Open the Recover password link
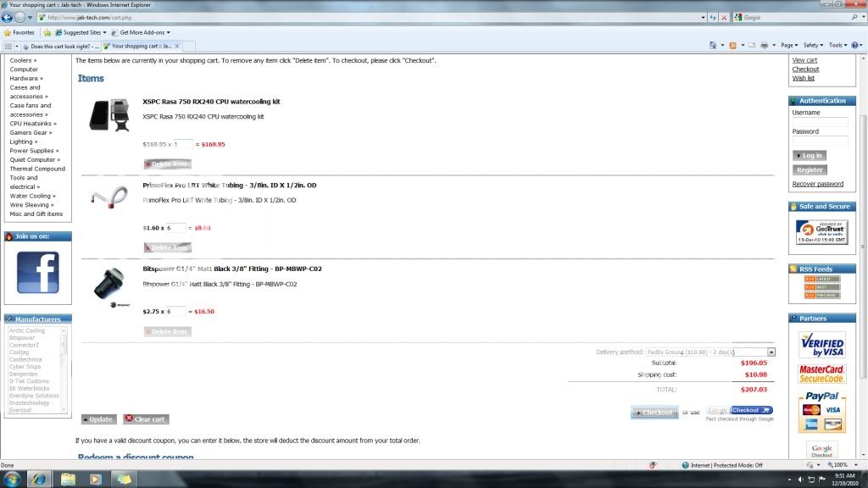This screenshot has height=488, width=868. [x=818, y=184]
